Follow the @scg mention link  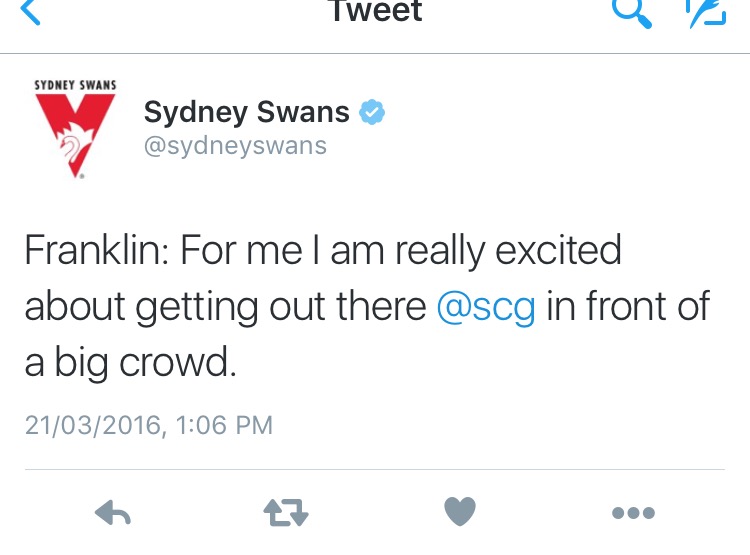(x=486, y=306)
